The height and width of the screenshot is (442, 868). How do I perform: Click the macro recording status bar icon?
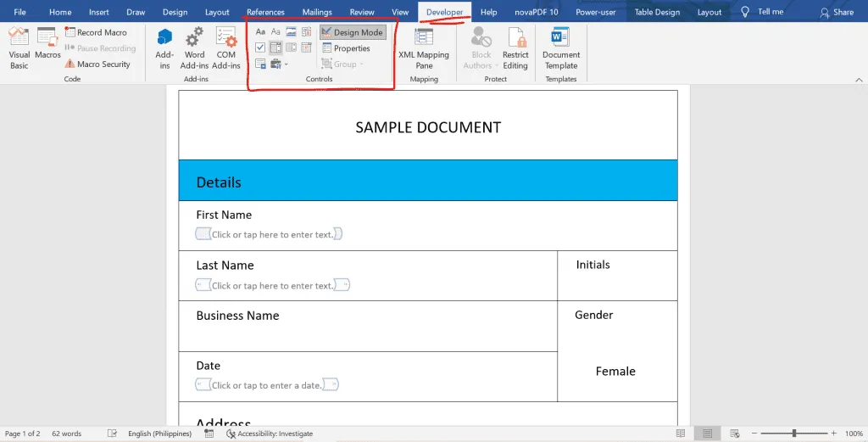click(x=209, y=434)
